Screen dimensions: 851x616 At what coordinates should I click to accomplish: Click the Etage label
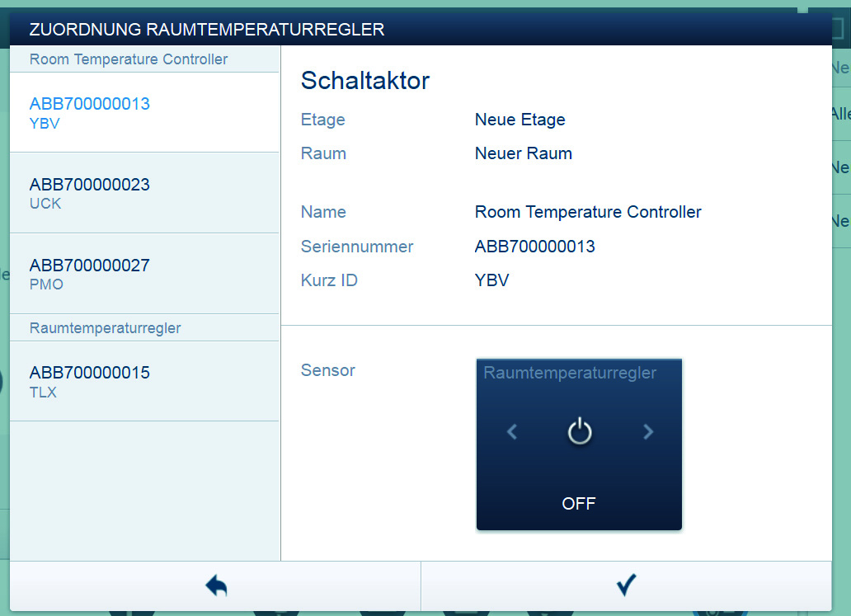pyautogui.click(x=323, y=120)
